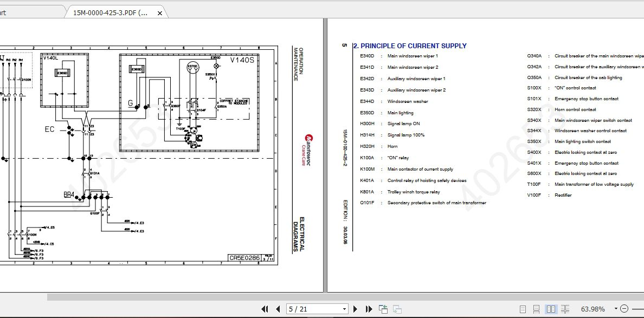Screen dimensions: 644x318
Task: Go back to the previous view
Action: 382,308
